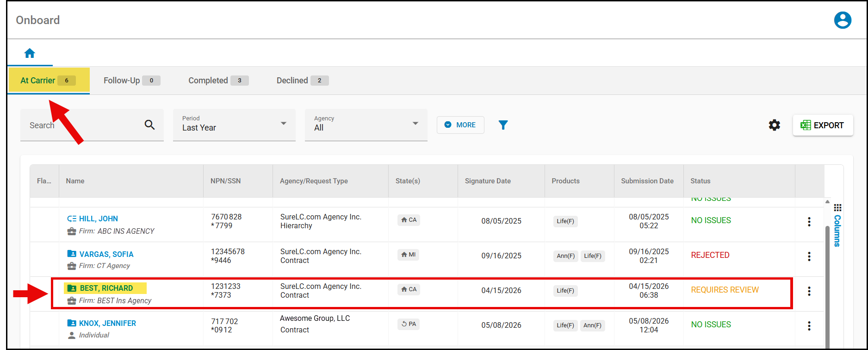Expand the MORE filters button
This screenshot has height=350, width=868.
coord(460,125)
